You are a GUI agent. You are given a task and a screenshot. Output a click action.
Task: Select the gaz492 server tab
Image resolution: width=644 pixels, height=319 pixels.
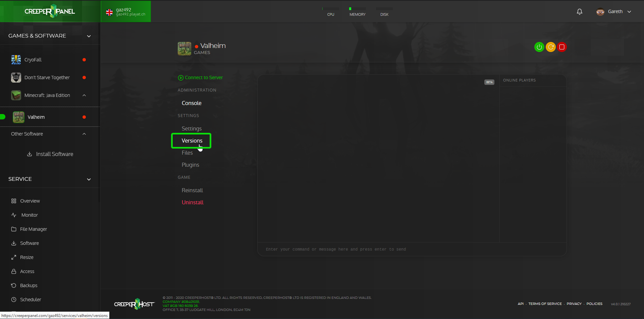[126, 11]
